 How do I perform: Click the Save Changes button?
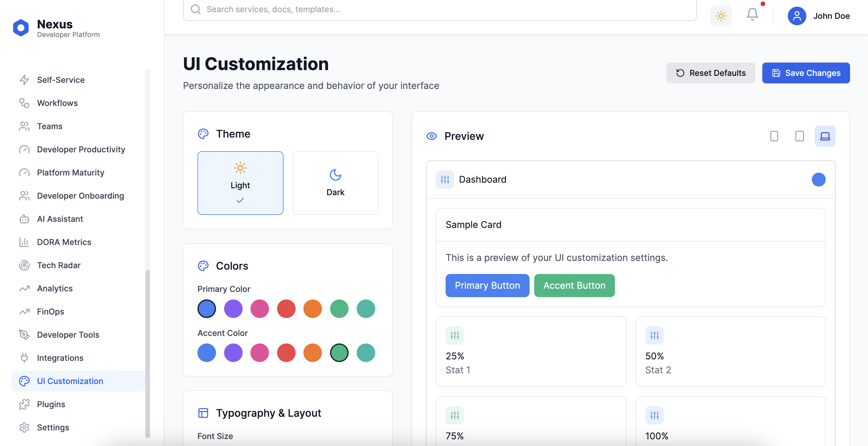point(806,73)
